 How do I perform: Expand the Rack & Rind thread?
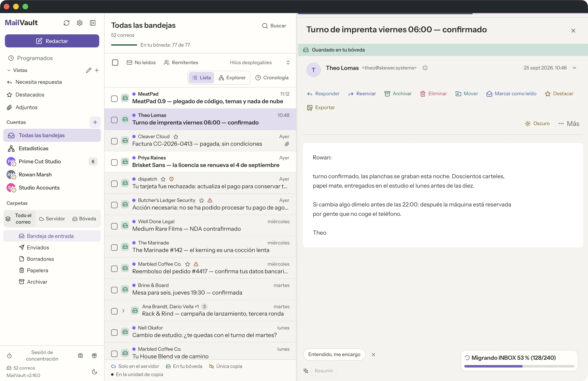click(x=123, y=310)
